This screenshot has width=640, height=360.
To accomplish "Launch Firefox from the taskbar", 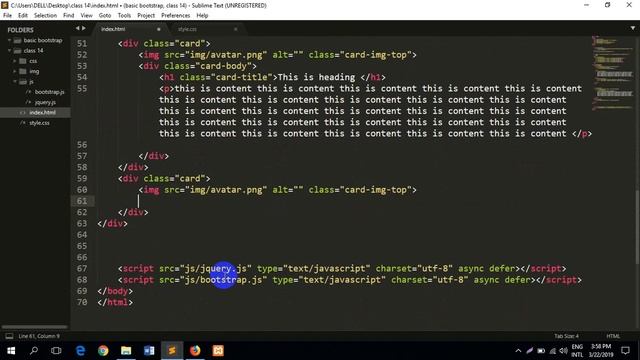I will coord(195,351).
